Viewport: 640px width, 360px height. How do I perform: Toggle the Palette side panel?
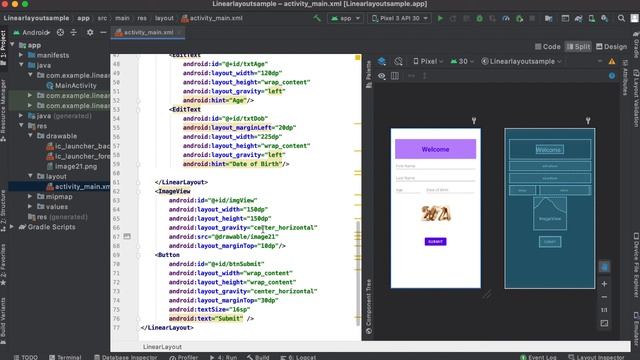(x=369, y=74)
